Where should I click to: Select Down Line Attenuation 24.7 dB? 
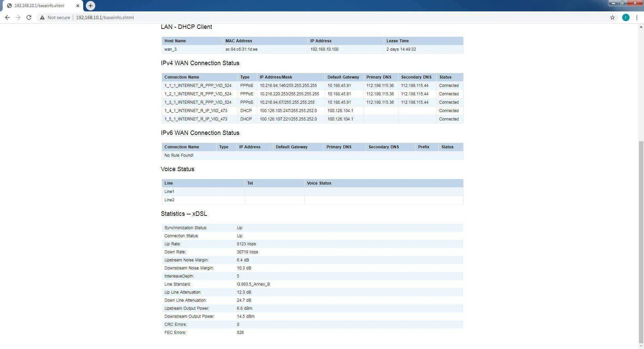[244, 300]
